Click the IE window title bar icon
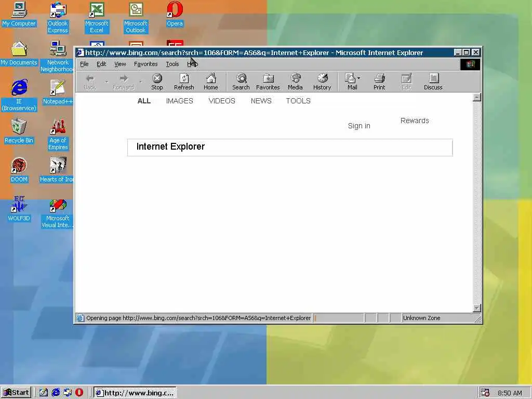 80,52
